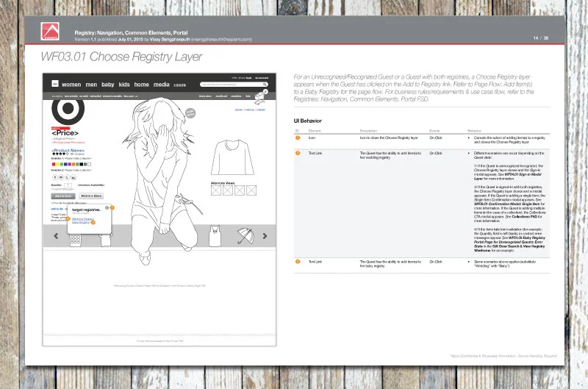Click the shopping cart icon in the sub-navigation
This screenshot has height=389, width=588.
tap(259, 99)
